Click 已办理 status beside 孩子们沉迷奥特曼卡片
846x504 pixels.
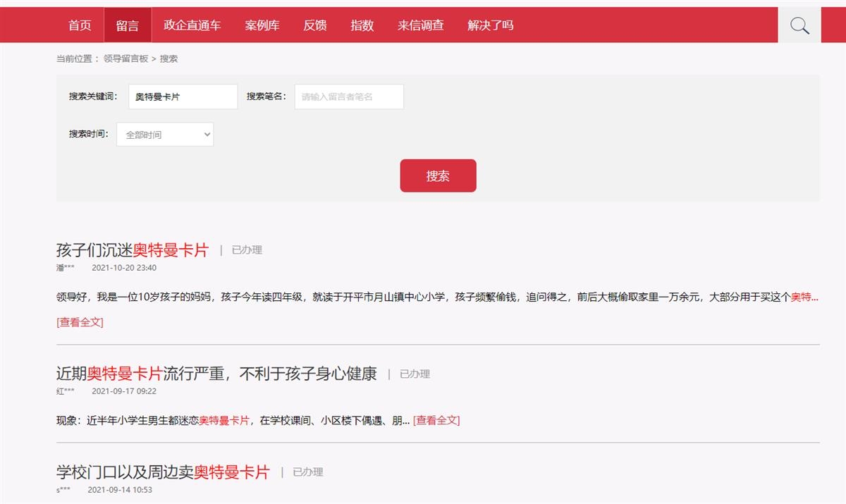click(x=247, y=250)
